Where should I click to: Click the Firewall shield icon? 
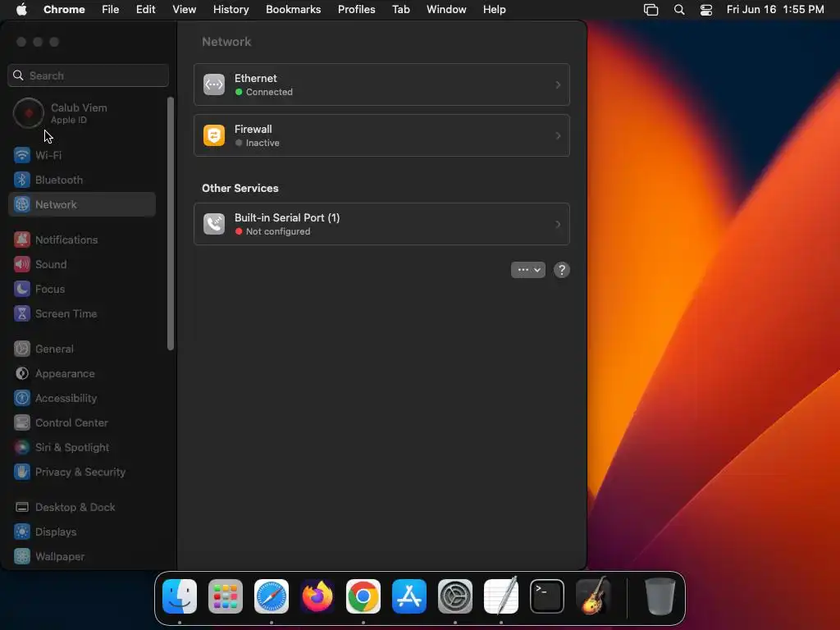pos(214,135)
